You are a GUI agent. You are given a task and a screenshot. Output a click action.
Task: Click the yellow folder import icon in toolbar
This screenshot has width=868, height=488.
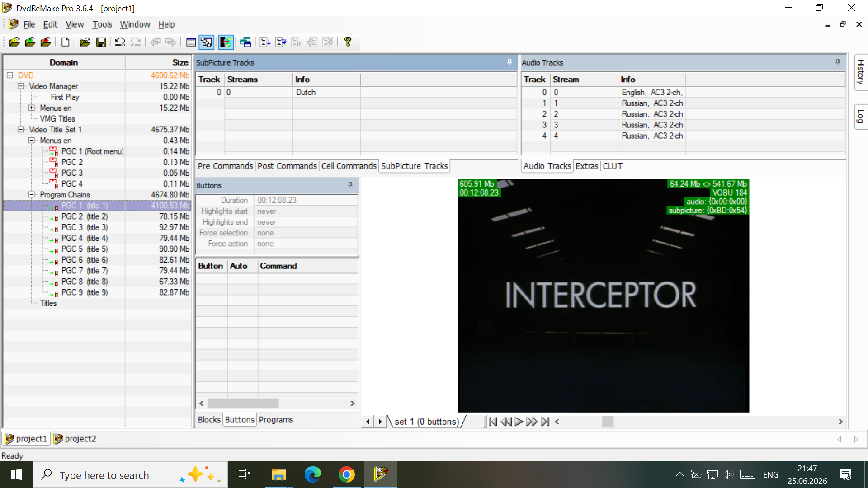click(x=14, y=42)
